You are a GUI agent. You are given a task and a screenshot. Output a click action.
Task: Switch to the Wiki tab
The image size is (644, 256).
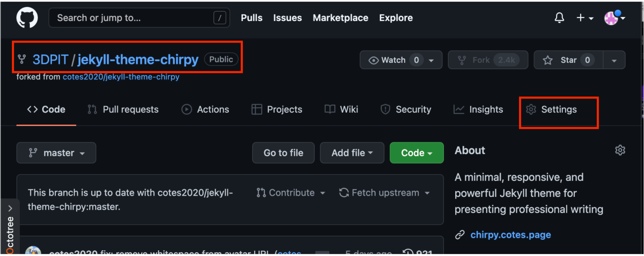coord(341,109)
